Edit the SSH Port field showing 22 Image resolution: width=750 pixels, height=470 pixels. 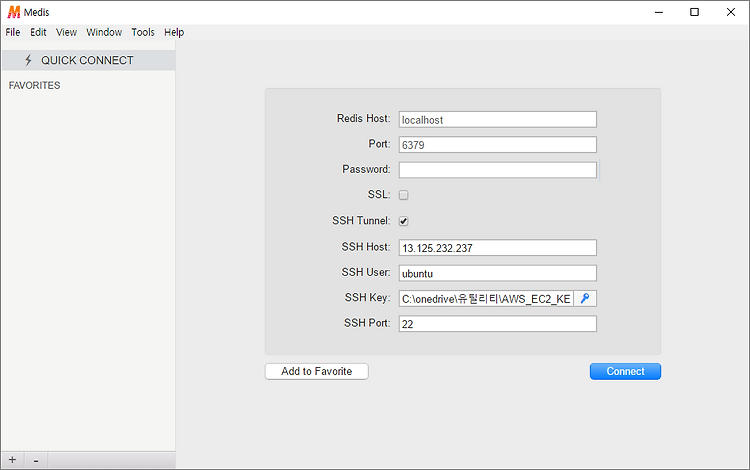coord(497,324)
